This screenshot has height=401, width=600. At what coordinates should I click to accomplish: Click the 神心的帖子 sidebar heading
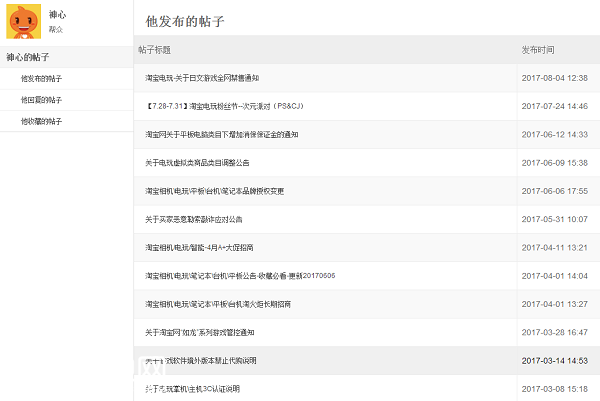(x=28, y=57)
